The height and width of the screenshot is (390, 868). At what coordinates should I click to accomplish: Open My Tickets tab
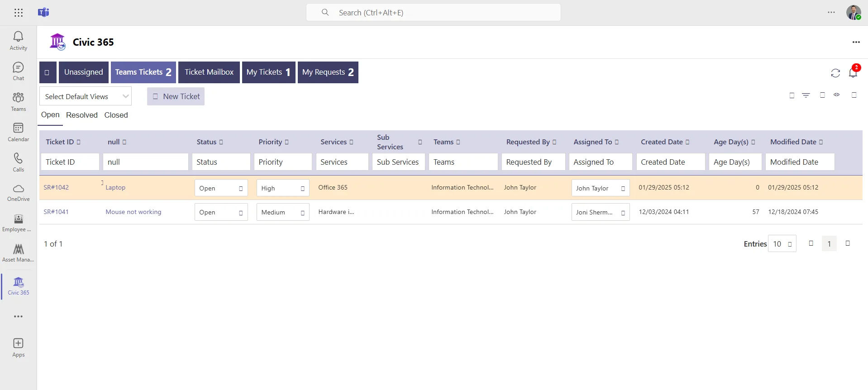pyautogui.click(x=269, y=72)
